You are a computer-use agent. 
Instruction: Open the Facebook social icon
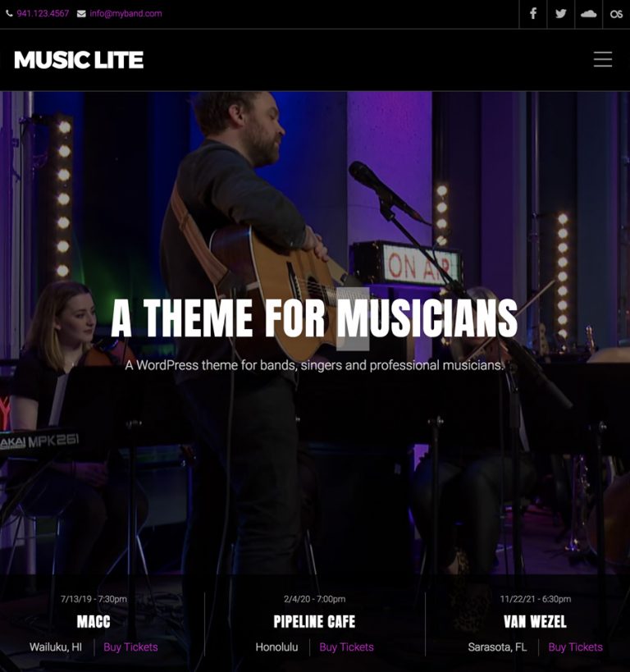tap(533, 14)
